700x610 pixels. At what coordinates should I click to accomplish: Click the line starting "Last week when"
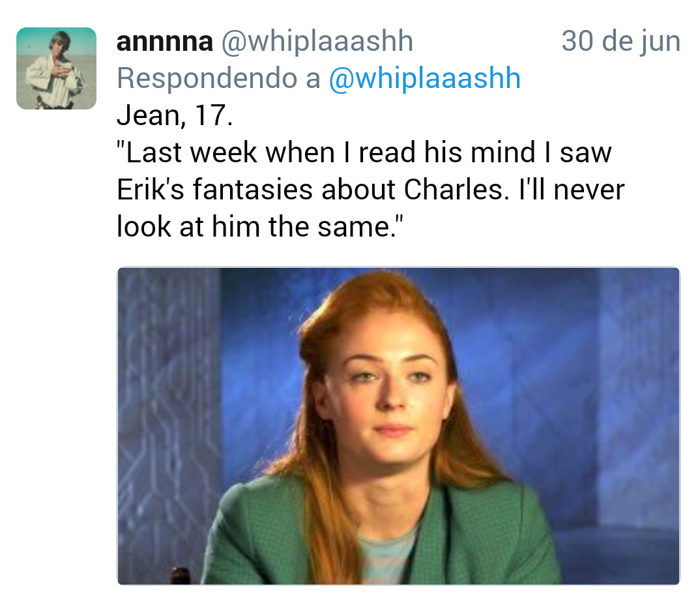pos(364,153)
